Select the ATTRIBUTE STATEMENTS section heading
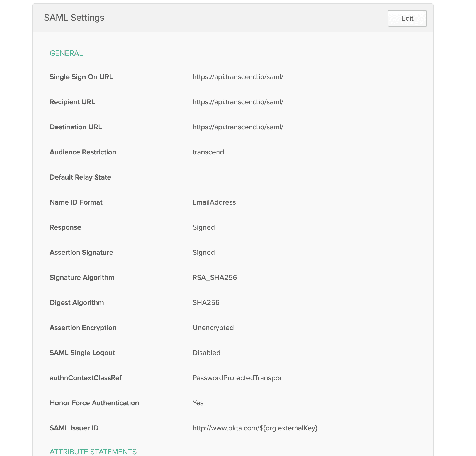This screenshot has height=456, width=476. [x=93, y=452]
